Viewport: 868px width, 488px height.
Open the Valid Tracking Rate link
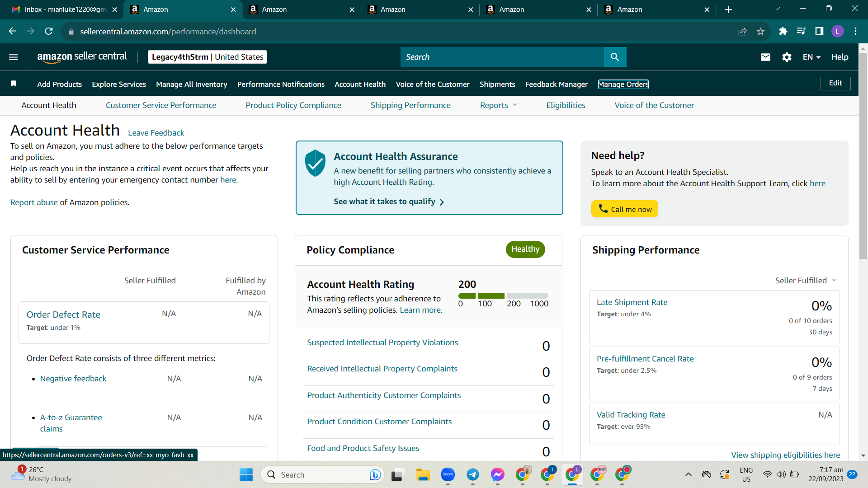tap(631, 415)
